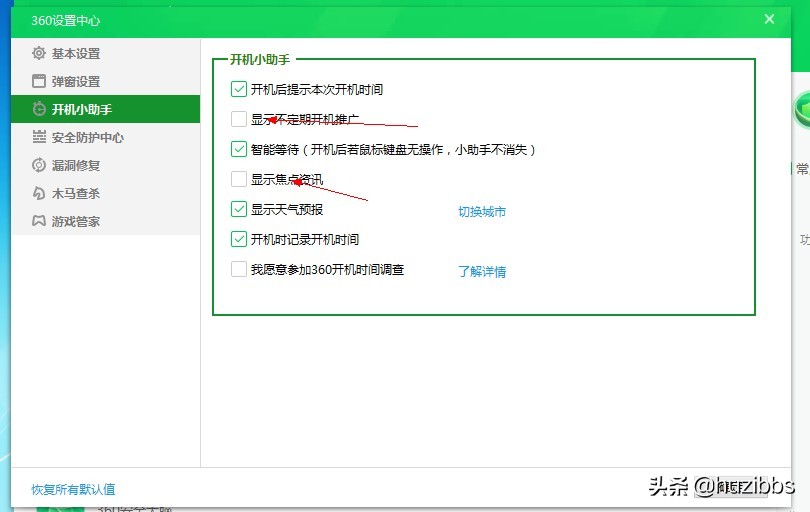Click the circular icon beside 漏洞修复

point(39,165)
